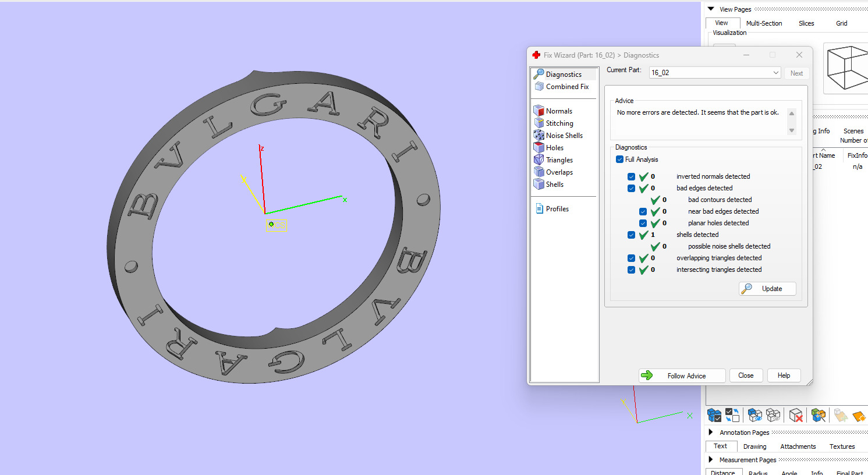Click the show selected parts icon
The height and width of the screenshot is (475, 868).
[x=755, y=415]
